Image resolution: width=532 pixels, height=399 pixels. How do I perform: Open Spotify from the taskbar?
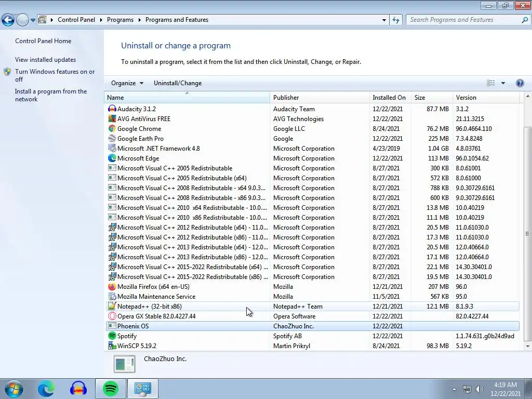coord(110,389)
